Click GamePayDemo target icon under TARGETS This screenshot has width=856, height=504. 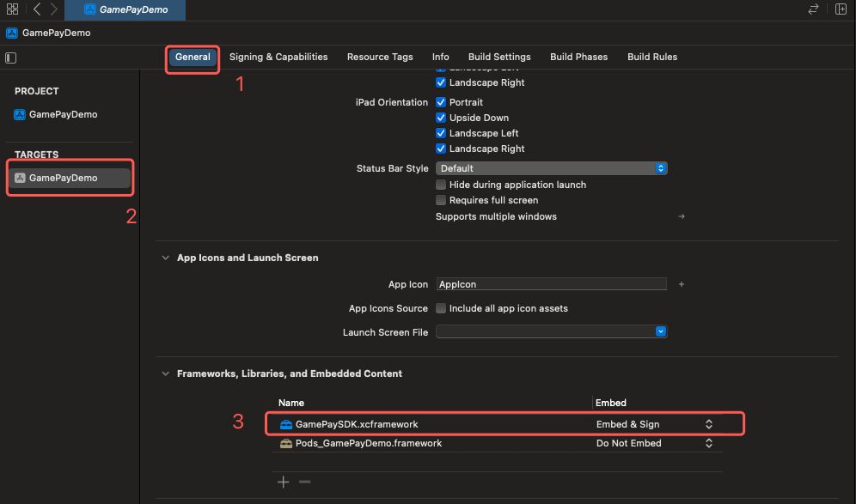pos(21,178)
